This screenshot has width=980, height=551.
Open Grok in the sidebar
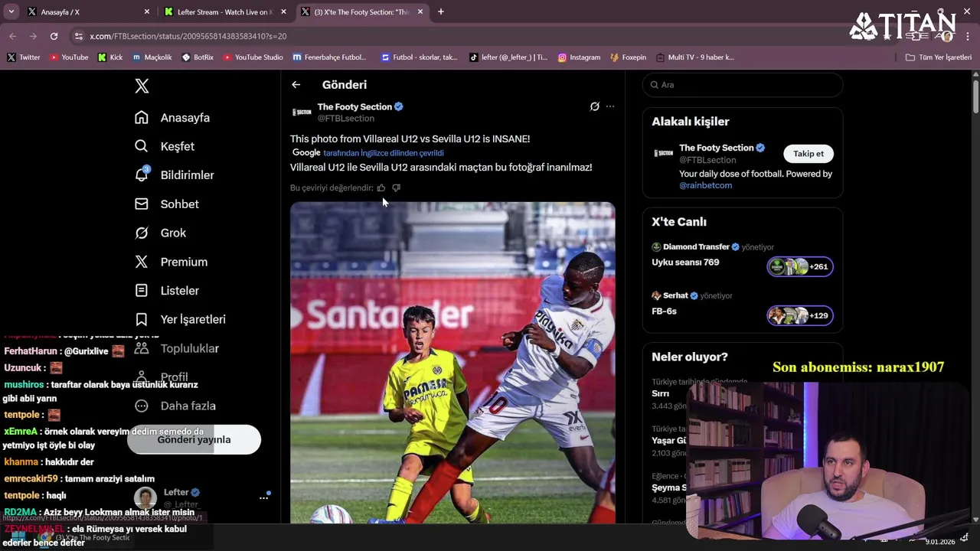click(x=160, y=233)
